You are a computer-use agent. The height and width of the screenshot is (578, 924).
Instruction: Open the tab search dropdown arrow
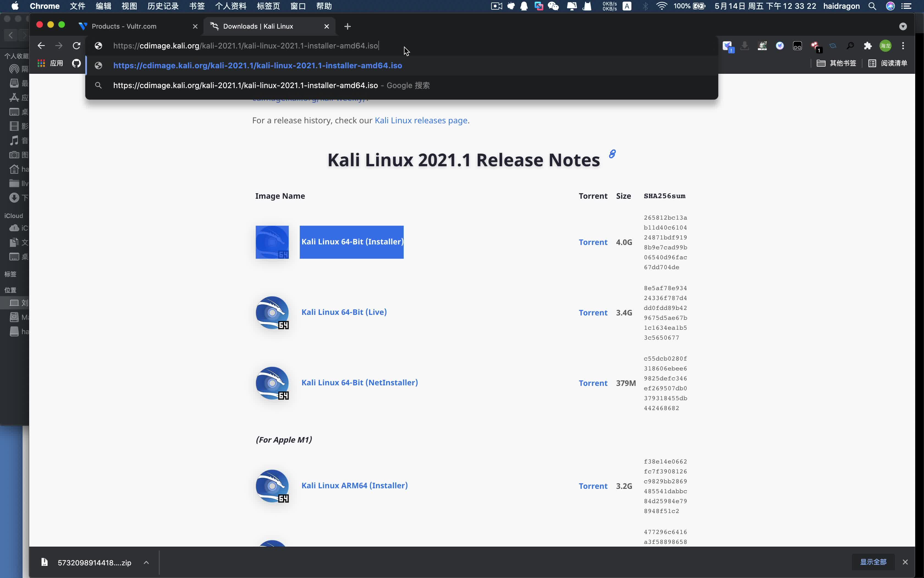pos(903,26)
